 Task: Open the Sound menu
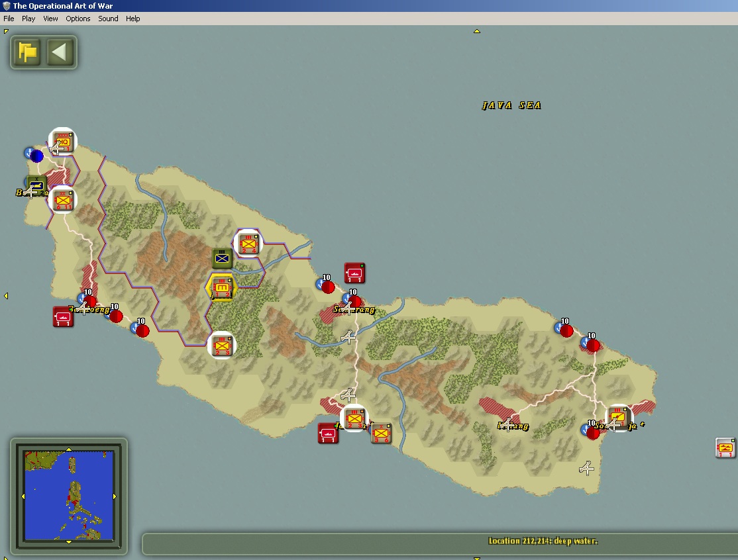(x=108, y=19)
